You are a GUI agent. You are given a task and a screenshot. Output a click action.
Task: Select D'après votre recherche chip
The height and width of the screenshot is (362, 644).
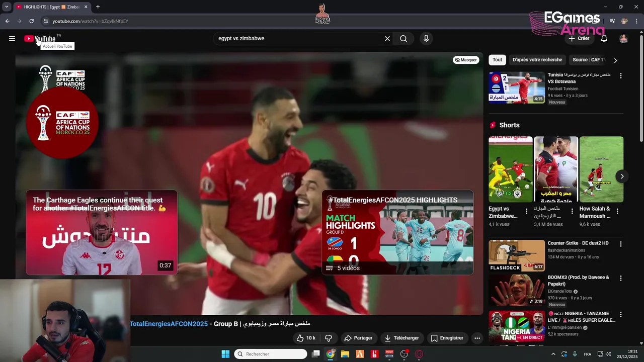pyautogui.click(x=537, y=60)
